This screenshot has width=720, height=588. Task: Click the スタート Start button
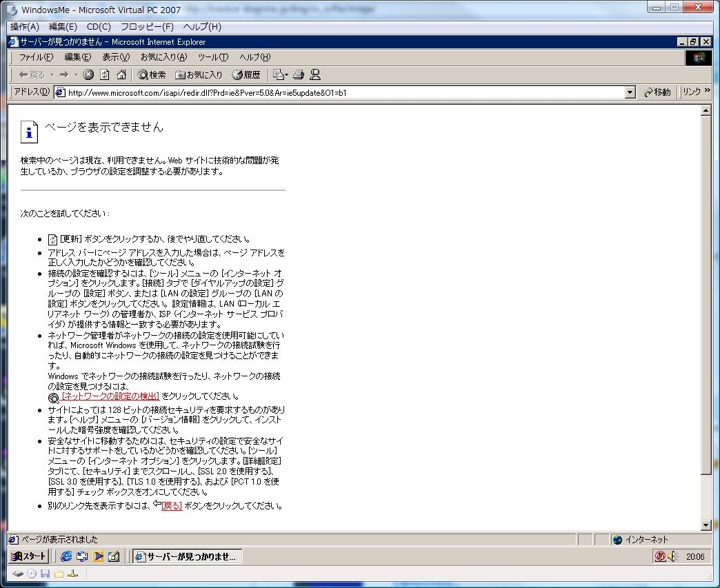(x=29, y=556)
